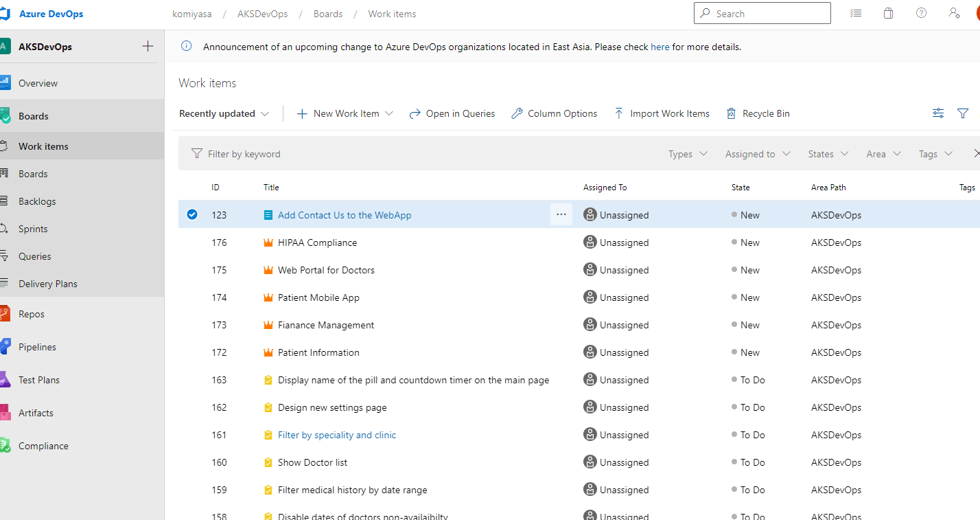
Task: Open the task list icon in header
Action: (856, 13)
